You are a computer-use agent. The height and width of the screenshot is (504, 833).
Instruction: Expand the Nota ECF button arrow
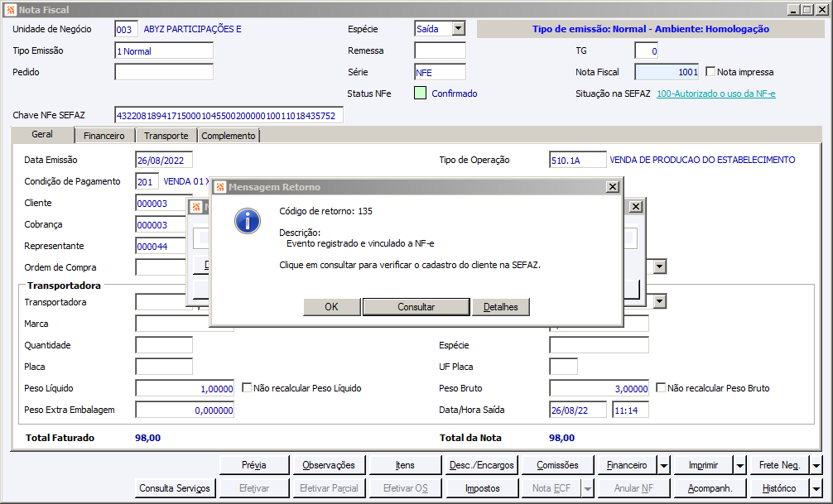click(588, 488)
